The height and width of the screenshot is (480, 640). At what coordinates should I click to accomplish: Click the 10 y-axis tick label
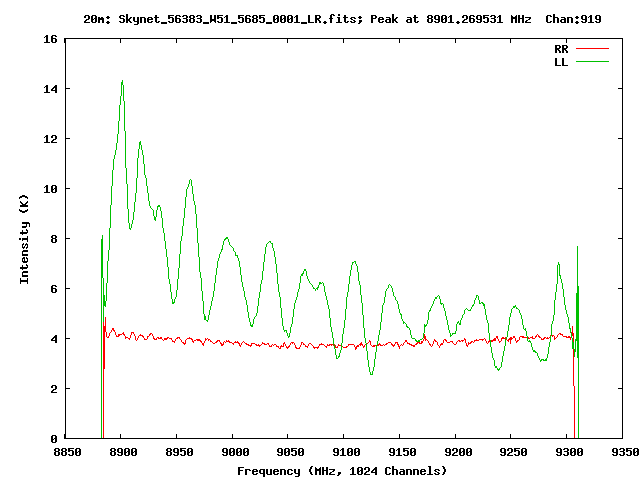click(x=48, y=189)
